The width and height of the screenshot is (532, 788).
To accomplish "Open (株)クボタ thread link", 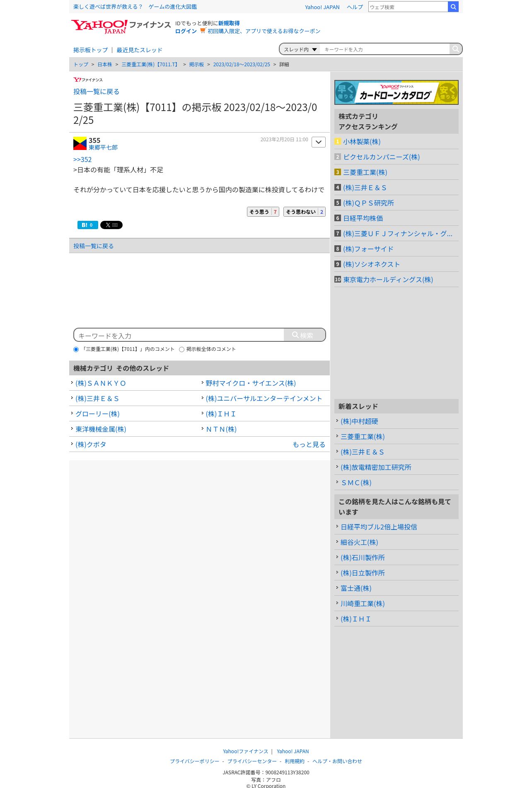I will [91, 445].
